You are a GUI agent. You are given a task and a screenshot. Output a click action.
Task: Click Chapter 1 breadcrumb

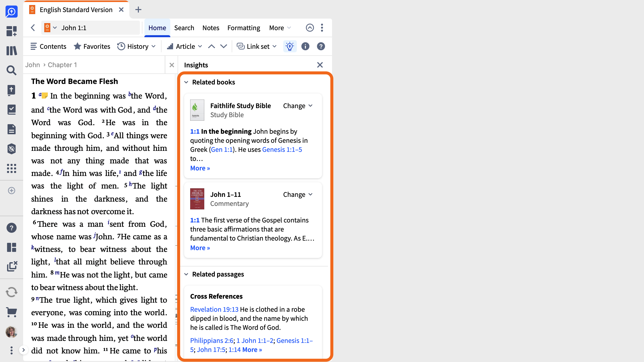pos(62,65)
